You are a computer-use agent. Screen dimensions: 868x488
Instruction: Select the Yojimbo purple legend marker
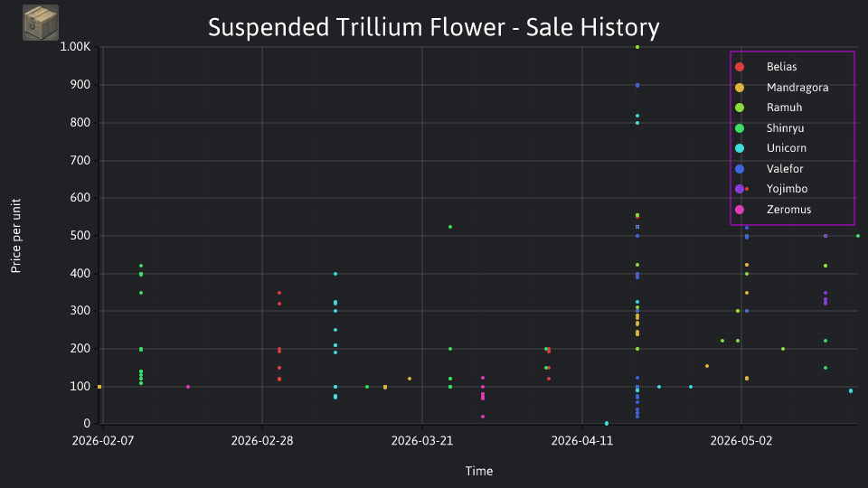pos(740,189)
